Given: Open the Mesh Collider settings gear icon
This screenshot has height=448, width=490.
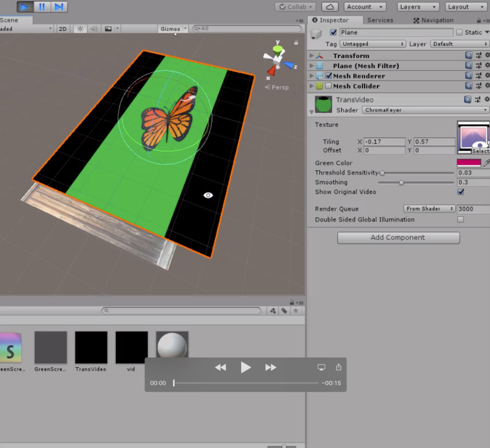Looking at the screenshot, I should (x=487, y=86).
